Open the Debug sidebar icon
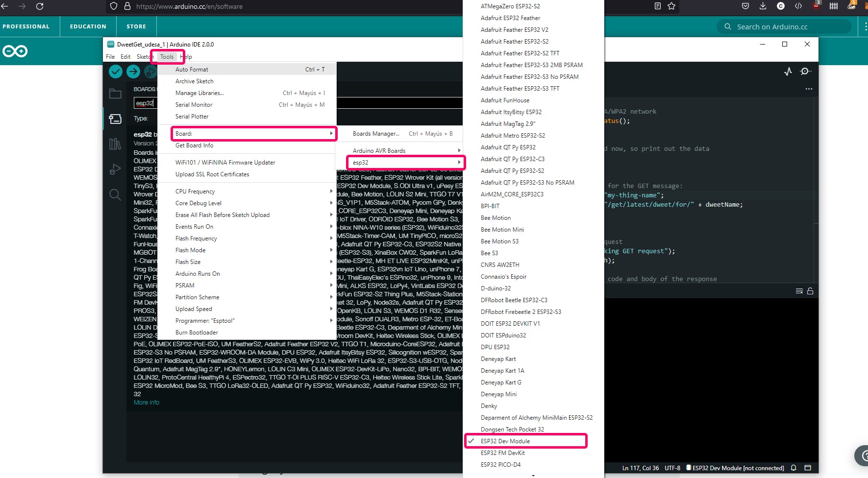The width and height of the screenshot is (868, 478). tap(115, 169)
